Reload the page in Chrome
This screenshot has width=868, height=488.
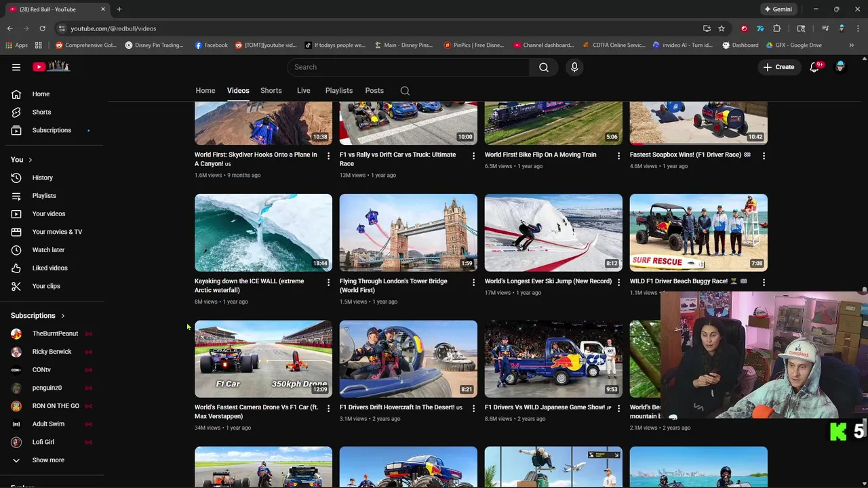(x=42, y=28)
